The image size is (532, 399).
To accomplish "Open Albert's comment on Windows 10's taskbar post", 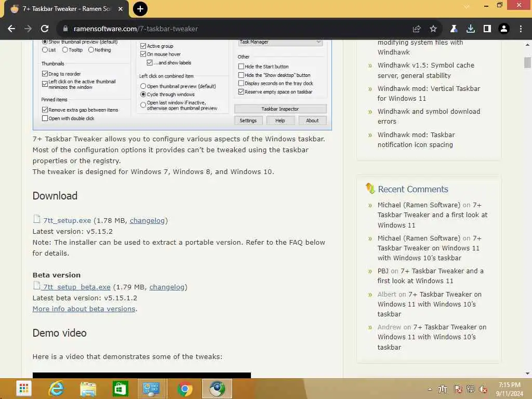I will tap(430, 304).
